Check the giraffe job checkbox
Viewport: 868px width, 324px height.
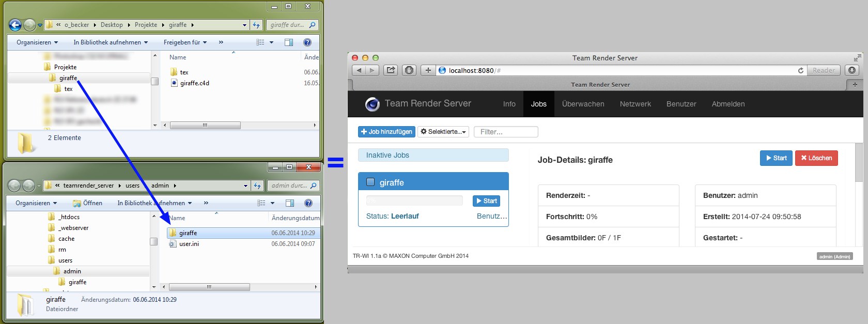[370, 182]
